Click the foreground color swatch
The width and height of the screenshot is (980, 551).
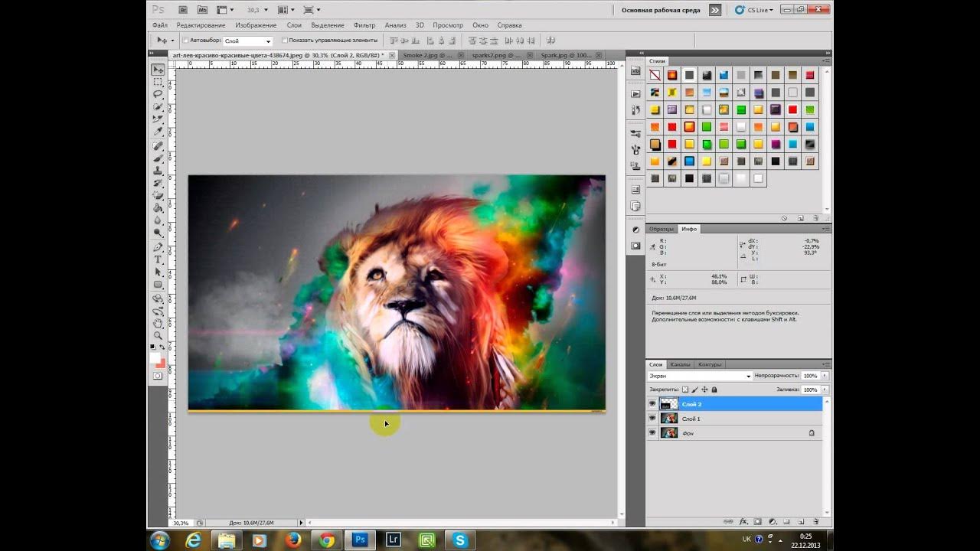[155, 357]
